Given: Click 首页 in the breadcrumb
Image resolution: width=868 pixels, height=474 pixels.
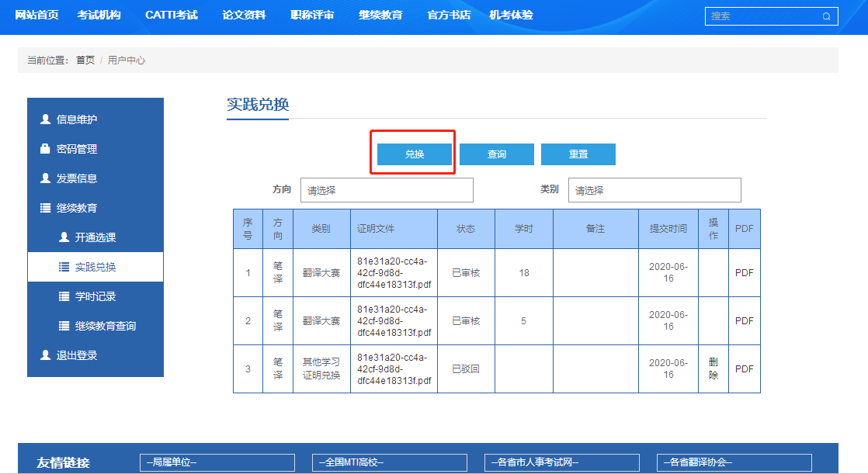Looking at the screenshot, I should (x=85, y=61).
